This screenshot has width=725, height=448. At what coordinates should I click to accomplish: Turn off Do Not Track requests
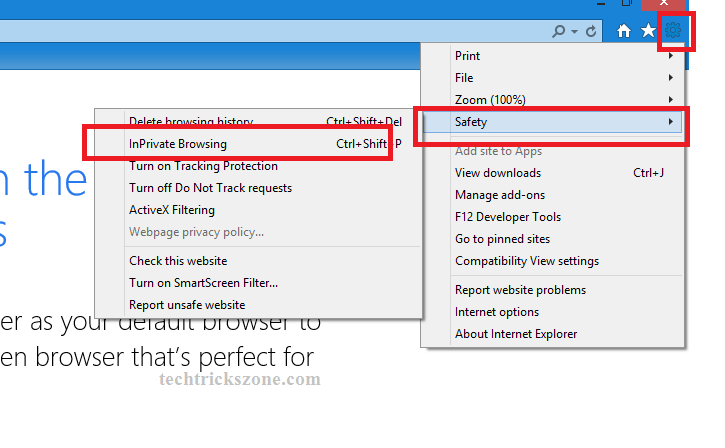pyautogui.click(x=210, y=188)
